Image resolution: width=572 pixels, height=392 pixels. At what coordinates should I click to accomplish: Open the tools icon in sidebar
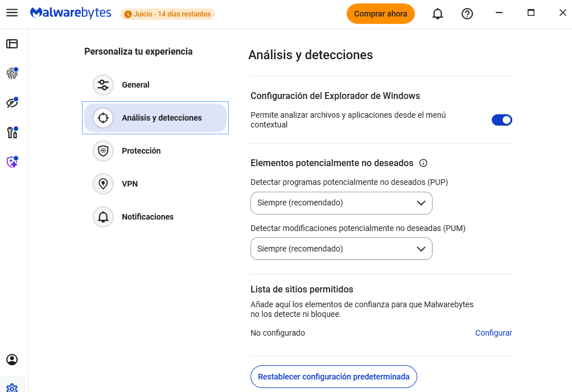point(12,133)
